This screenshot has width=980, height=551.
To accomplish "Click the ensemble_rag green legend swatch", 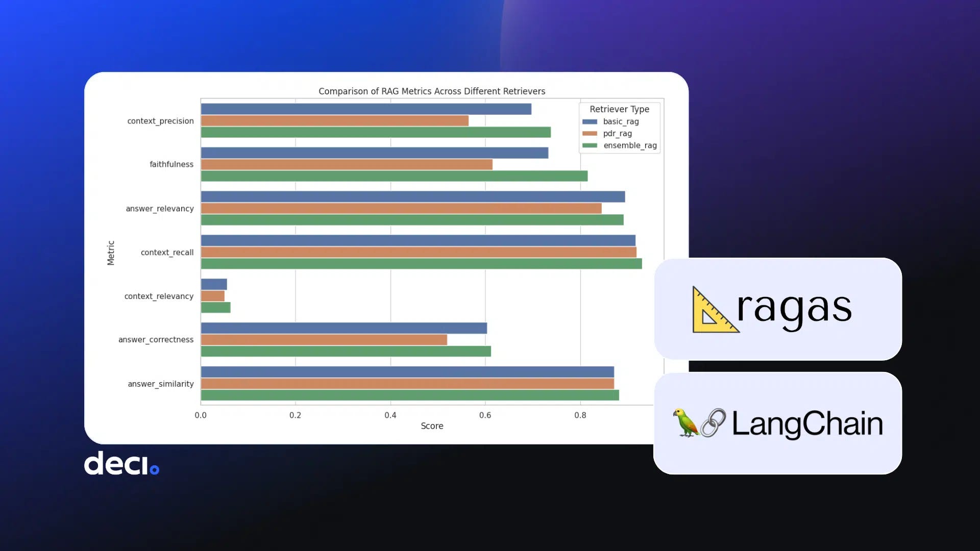I will pos(590,145).
